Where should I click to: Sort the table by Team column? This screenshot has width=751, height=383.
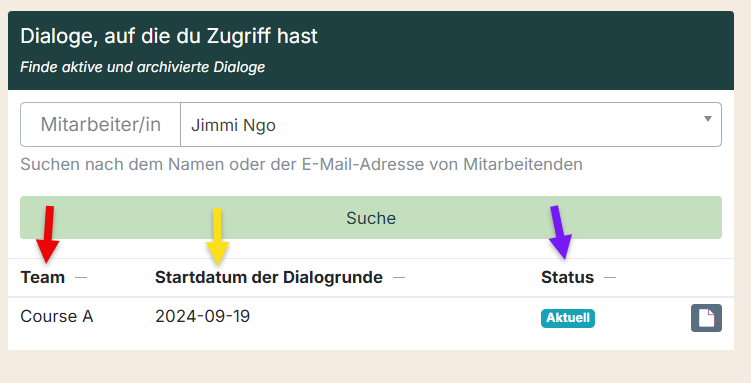click(x=43, y=277)
